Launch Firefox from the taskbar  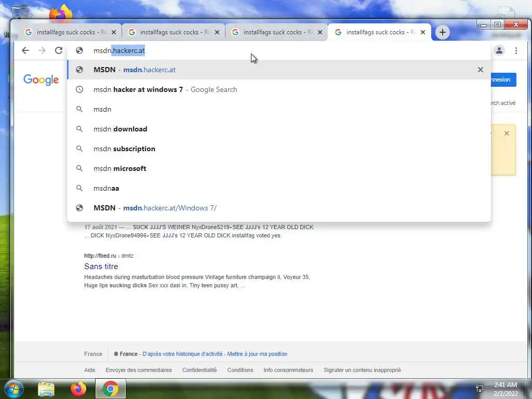point(78,389)
